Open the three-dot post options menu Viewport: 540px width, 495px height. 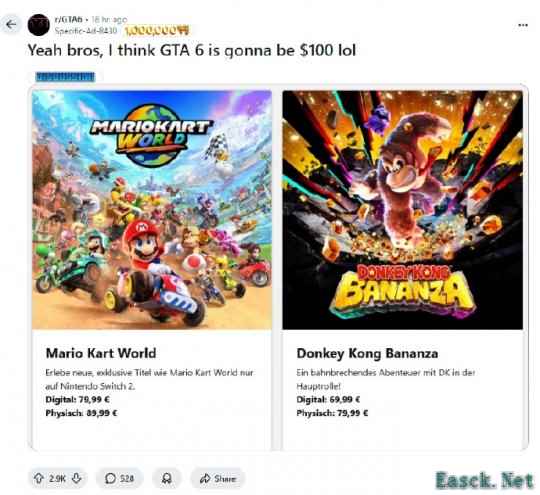[523, 25]
